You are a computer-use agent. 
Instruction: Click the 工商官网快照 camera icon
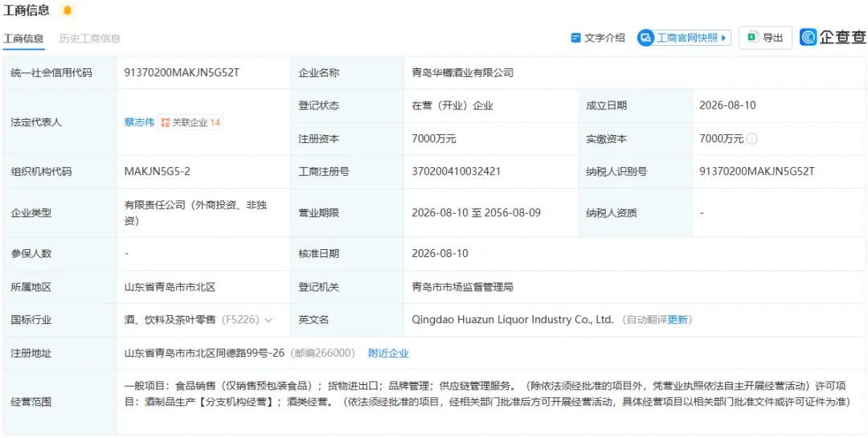[645, 38]
